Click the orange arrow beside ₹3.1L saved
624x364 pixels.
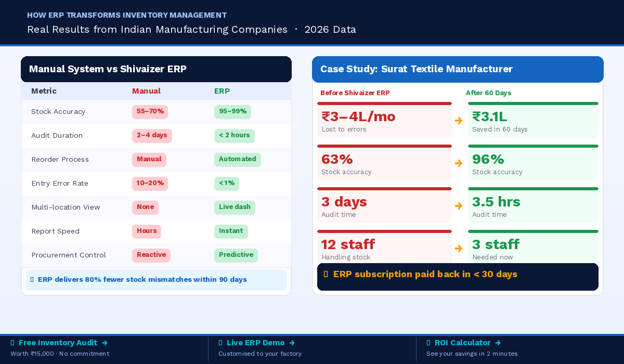[x=458, y=120]
